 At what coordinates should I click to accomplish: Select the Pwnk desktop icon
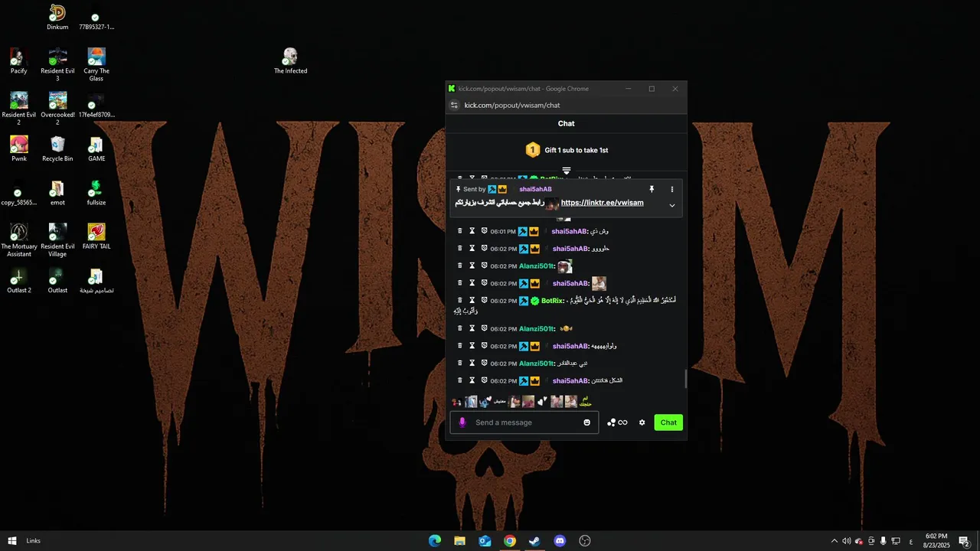coord(19,149)
